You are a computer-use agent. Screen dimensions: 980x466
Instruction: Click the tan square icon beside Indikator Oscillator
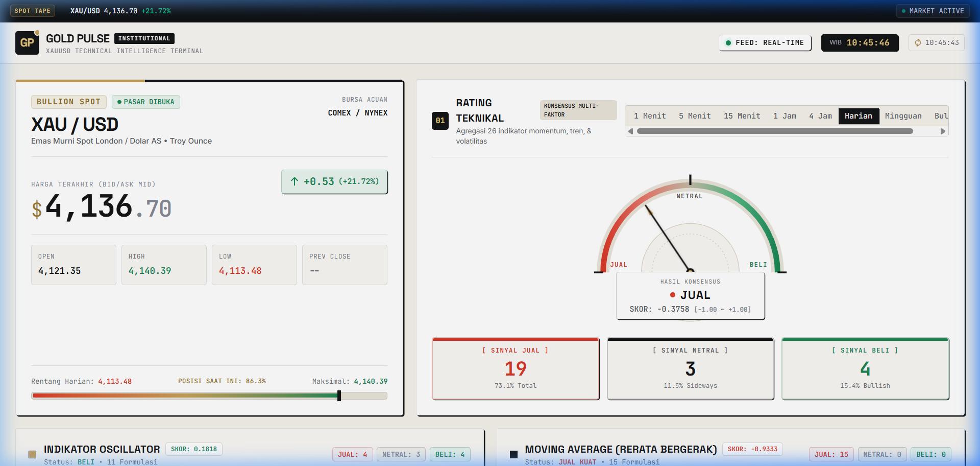(33, 454)
